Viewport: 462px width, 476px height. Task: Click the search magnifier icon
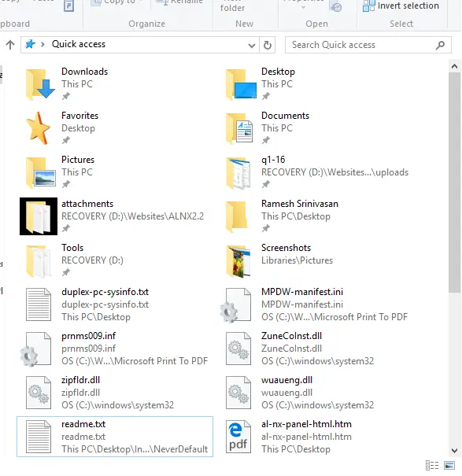(x=440, y=45)
